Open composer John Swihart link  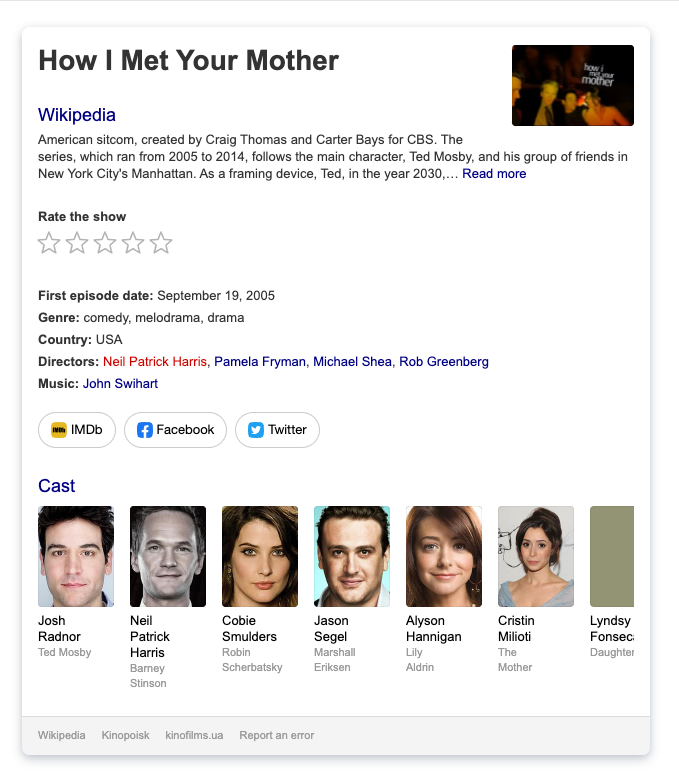(120, 384)
